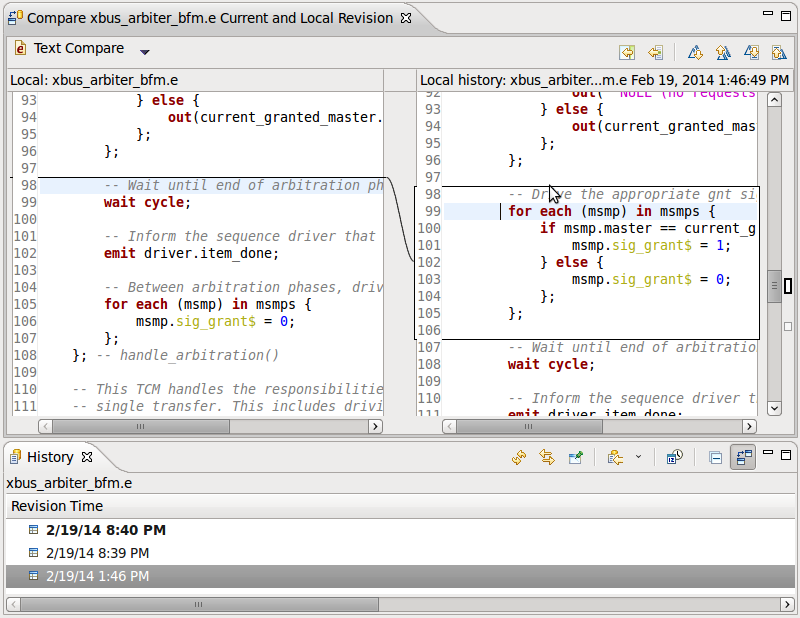Copy current change from right to left
Screen dimensions: 800x618
[x=655, y=51]
